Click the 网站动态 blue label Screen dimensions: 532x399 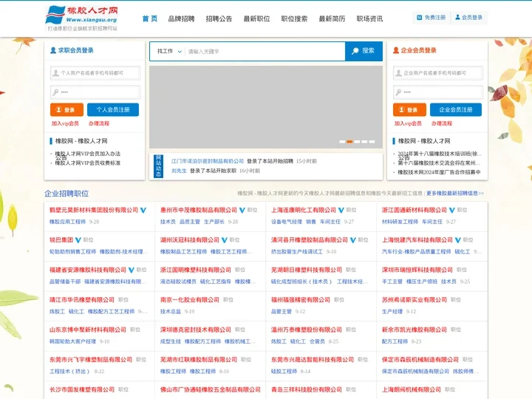pos(158,166)
